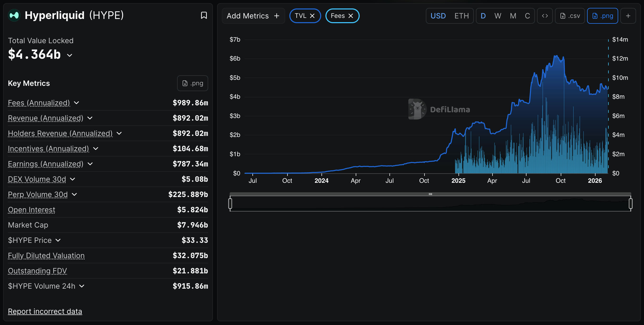This screenshot has height=325, width=644.
Task: Export the chart as .png
Action: click(x=602, y=16)
